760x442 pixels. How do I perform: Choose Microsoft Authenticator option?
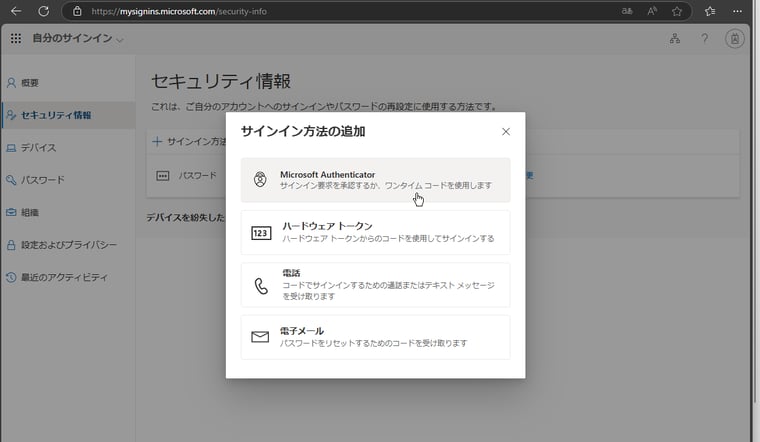pyautogui.click(x=375, y=180)
